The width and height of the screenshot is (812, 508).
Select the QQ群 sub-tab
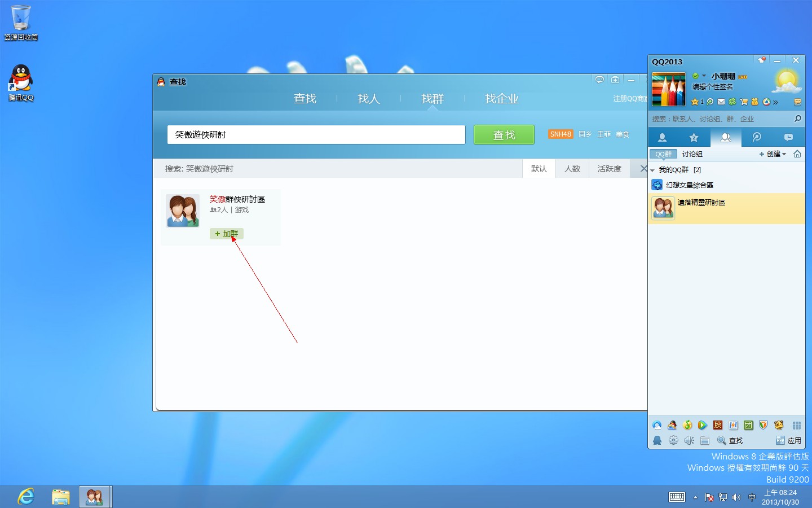coord(663,154)
